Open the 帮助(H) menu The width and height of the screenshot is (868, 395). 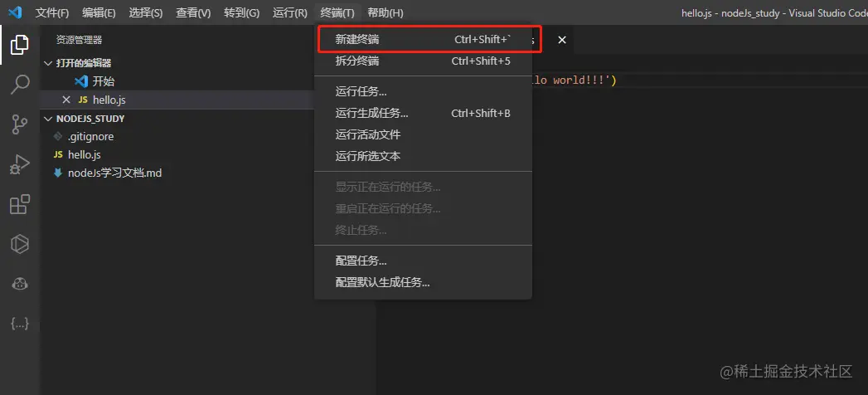(x=386, y=12)
